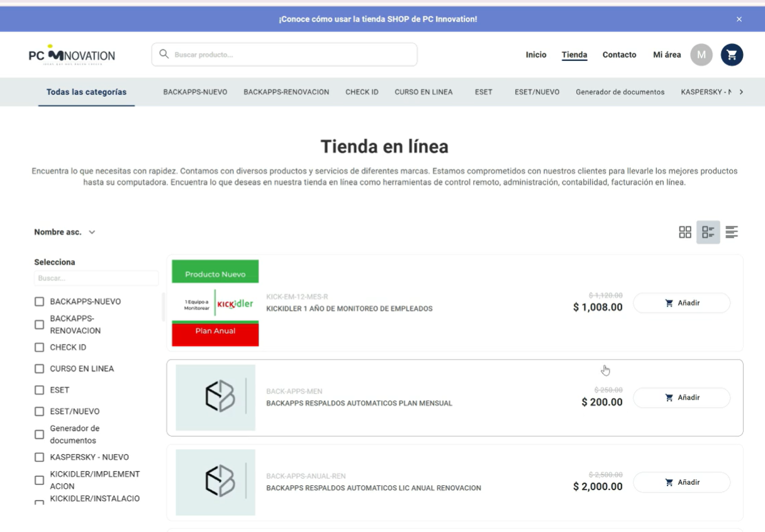The image size is (765, 532).
Task: Dismiss the blue announcement banner
Action: 739,19
